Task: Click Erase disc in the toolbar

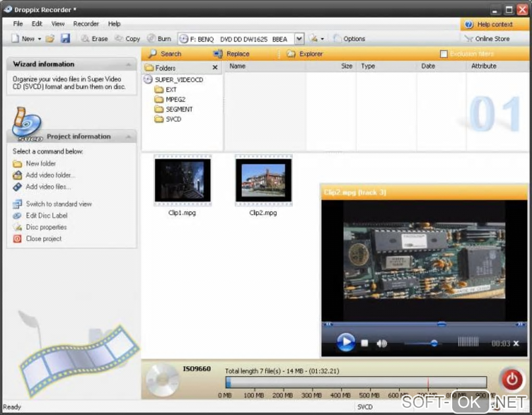Action: (x=94, y=39)
